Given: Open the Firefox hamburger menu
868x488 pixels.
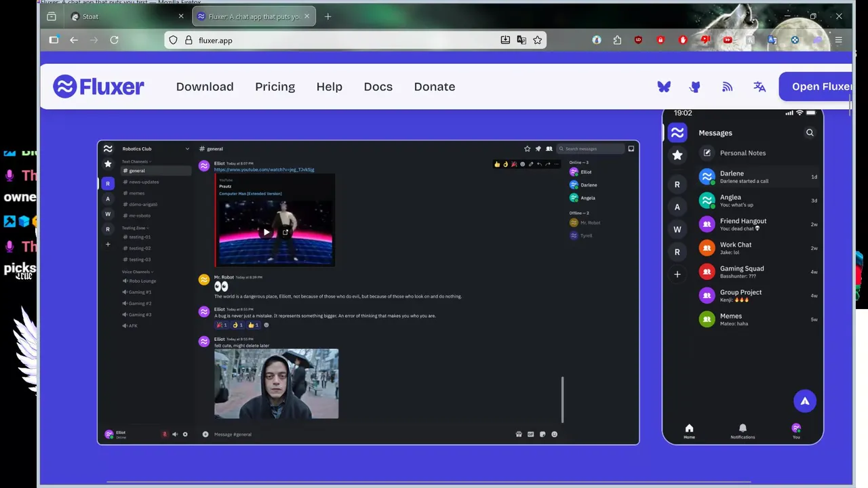Looking at the screenshot, I should coord(839,40).
